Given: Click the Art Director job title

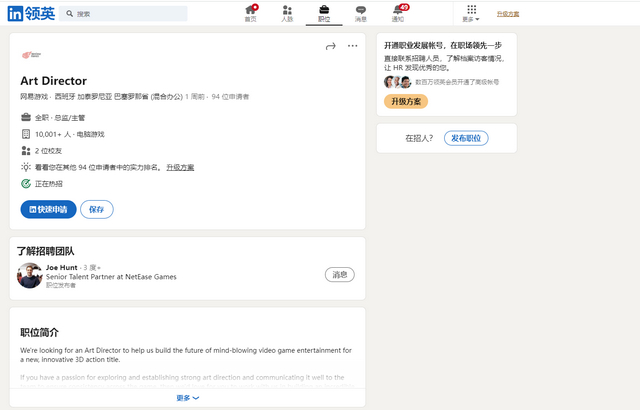Looking at the screenshot, I should point(53,81).
